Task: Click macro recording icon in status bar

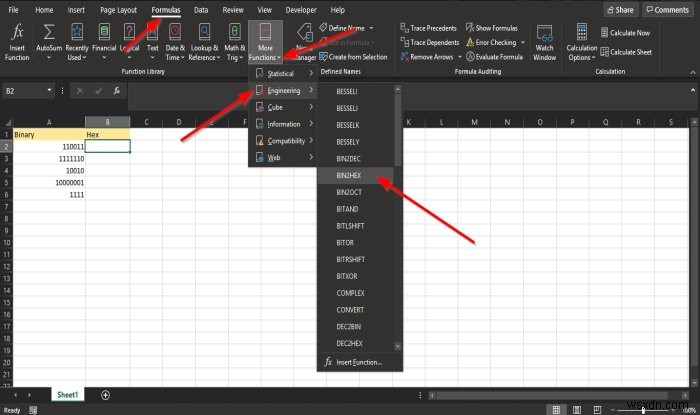Action: pos(33,410)
